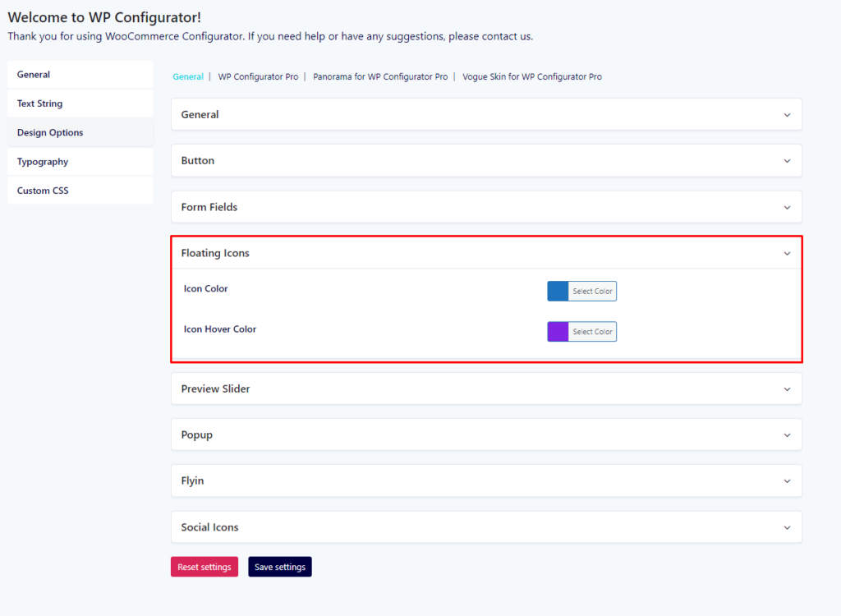Screen dimensions: 841x616
Task: Open the Custom CSS section
Action: pos(80,191)
